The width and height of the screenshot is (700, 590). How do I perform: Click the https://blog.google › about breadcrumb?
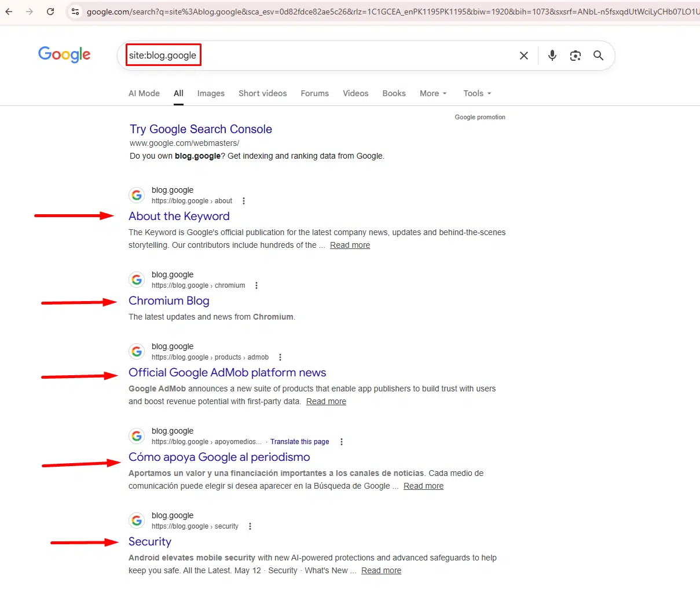(192, 201)
